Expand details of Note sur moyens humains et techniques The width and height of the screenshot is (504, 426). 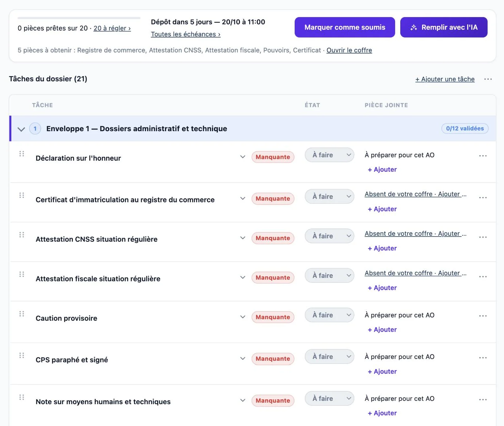243,400
